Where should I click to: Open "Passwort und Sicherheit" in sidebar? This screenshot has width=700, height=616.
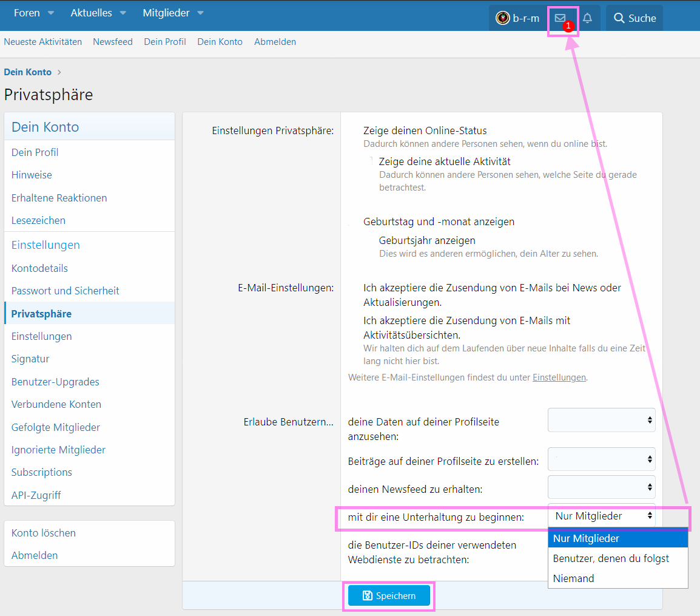click(66, 291)
